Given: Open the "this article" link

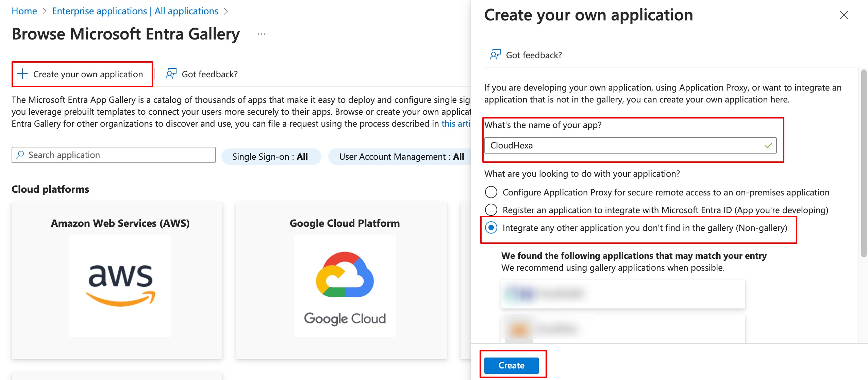Looking at the screenshot, I should [x=456, y=124].
